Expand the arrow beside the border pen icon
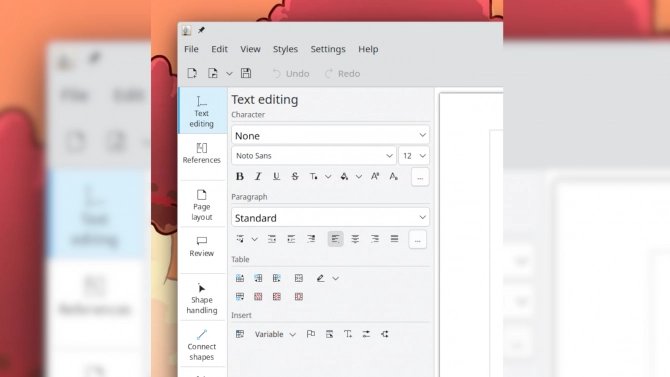This screenshot has width=670, height=377. (335, 279)
